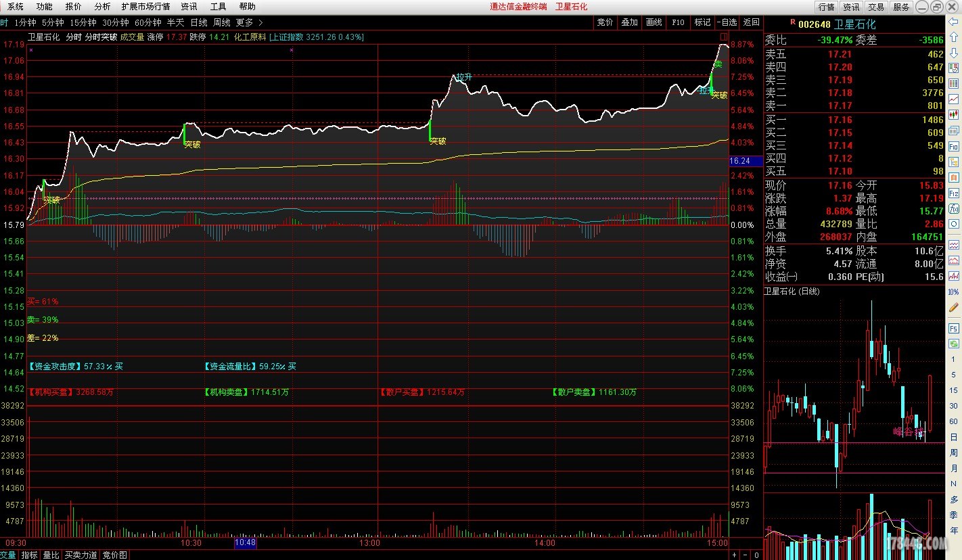962x560 pixels.
Task: Click the 服务 service button
Action: tap(901, 7)
